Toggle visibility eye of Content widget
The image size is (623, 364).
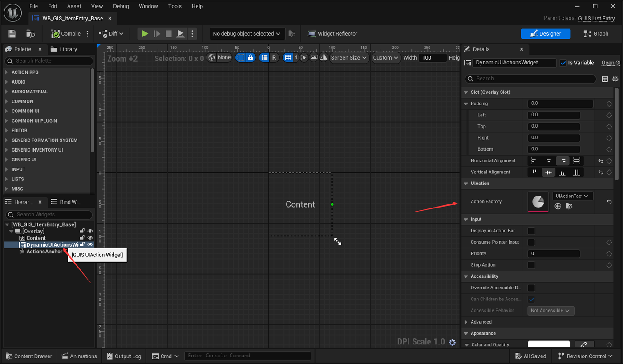coord(90,238)
